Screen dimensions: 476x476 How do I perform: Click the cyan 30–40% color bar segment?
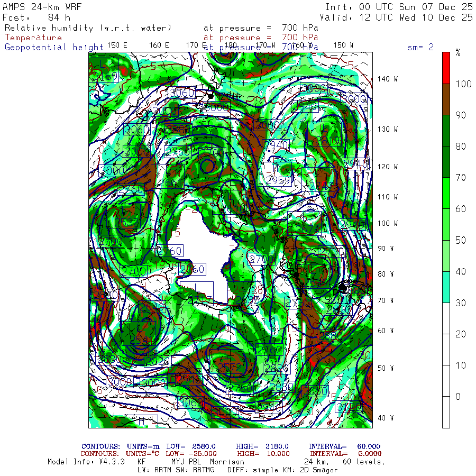tap(446, 287)
